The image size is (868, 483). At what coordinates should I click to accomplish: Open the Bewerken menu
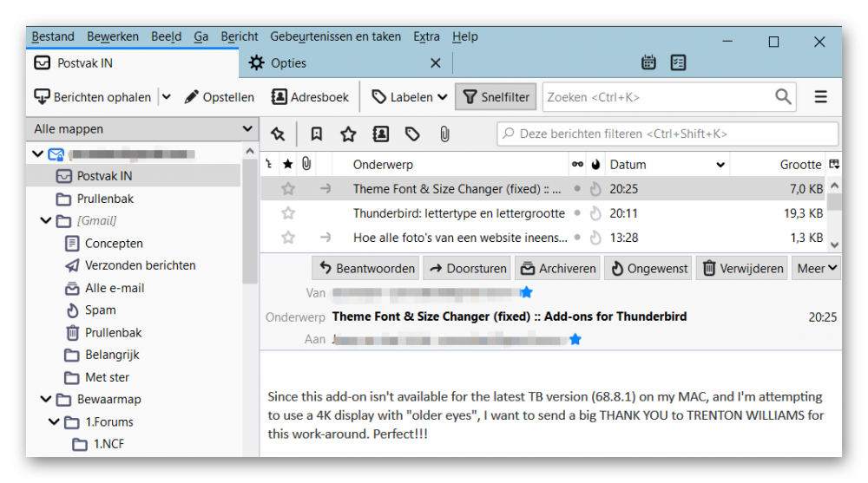112,36
